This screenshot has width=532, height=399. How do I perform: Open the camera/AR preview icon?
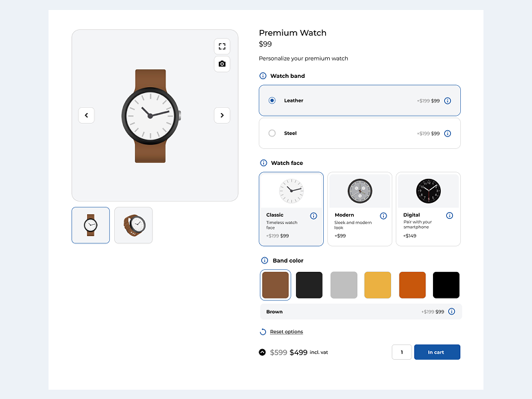[222, 64]
